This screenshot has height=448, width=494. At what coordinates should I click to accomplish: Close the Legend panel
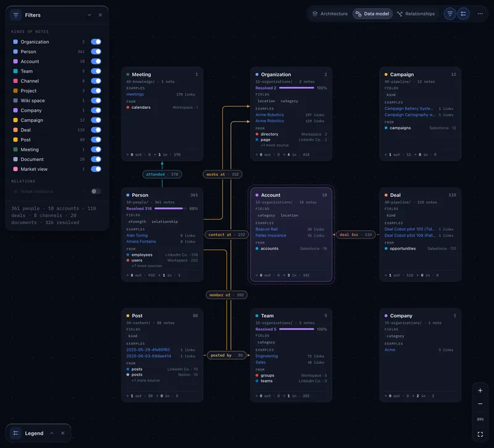pos(63,433)
